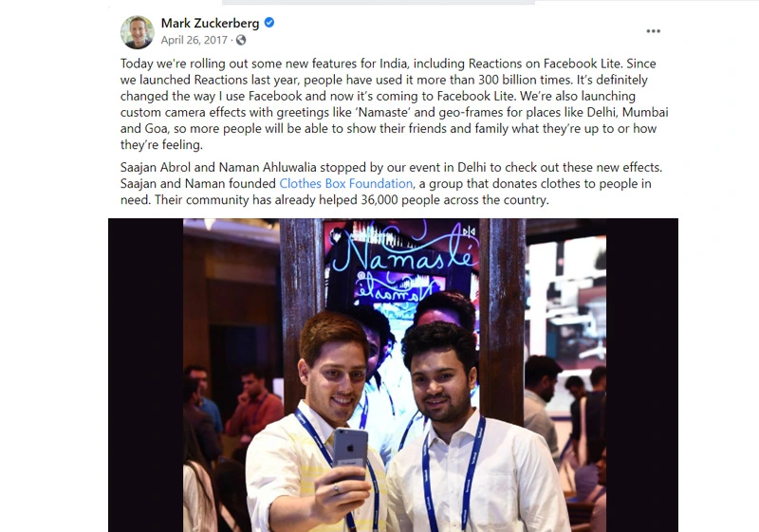Click the gray bar above the post
The width and height of the screenshot is (759, 532).
point(379,3)
